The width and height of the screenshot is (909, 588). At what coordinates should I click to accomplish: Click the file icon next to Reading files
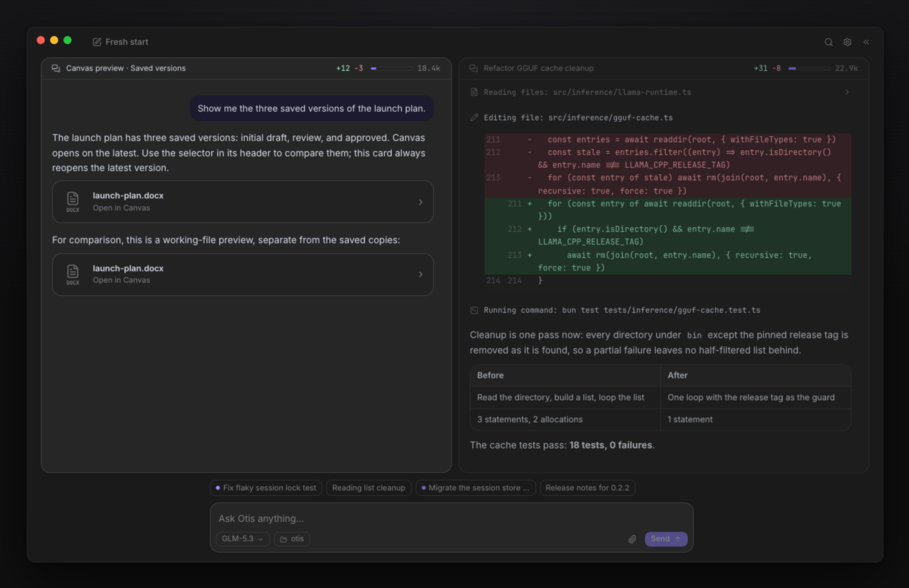click(x=474, y=92)
